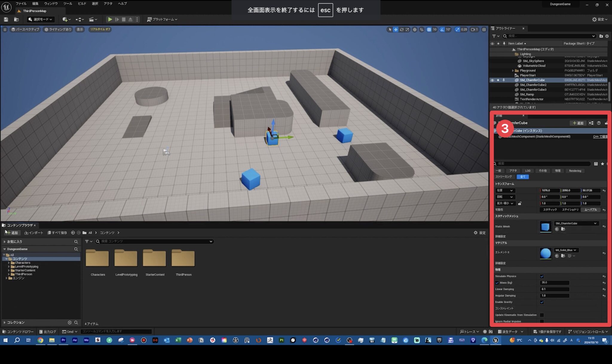The width and height of the screenshot is (612, 364).
Task: Open the save current level icon
Action: click(6, 19)
